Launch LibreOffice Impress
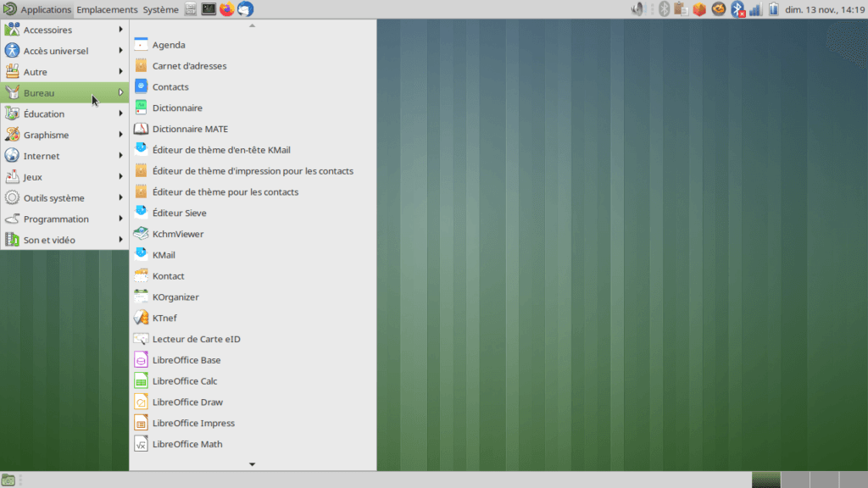The height and width of the screenshot is (488, 868). point(253,424)
